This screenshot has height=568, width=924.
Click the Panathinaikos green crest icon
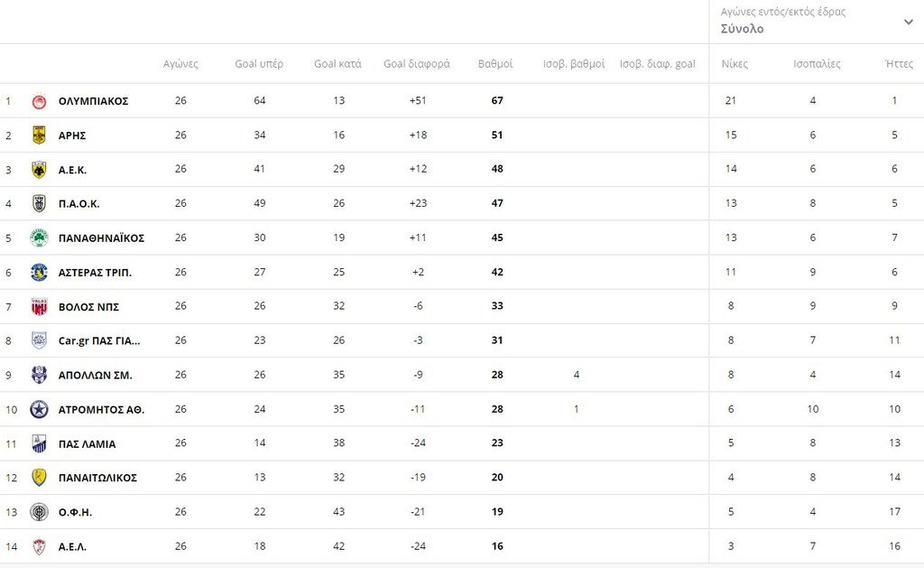click(x=39, y=238)
